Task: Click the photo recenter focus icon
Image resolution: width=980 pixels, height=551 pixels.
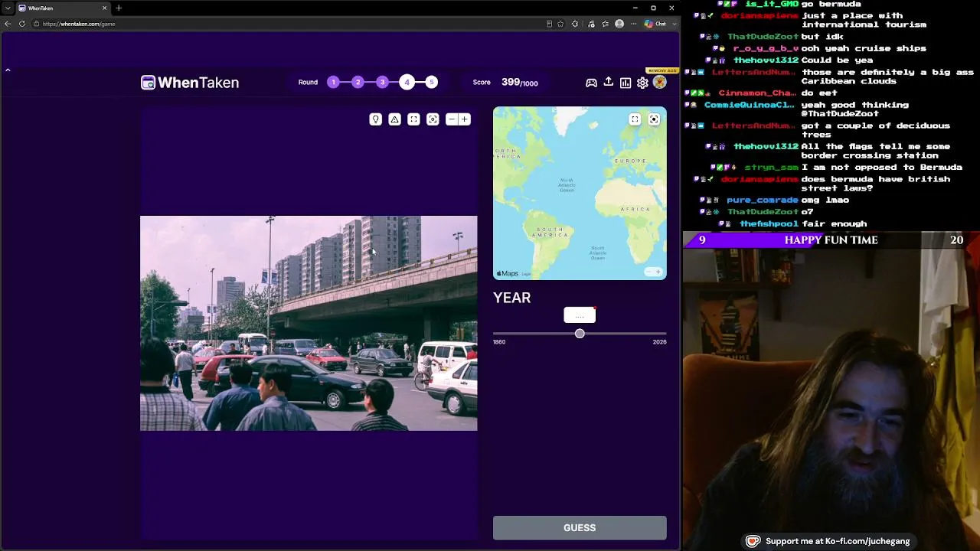Action: pyautogui.click(x=433, y=119)
